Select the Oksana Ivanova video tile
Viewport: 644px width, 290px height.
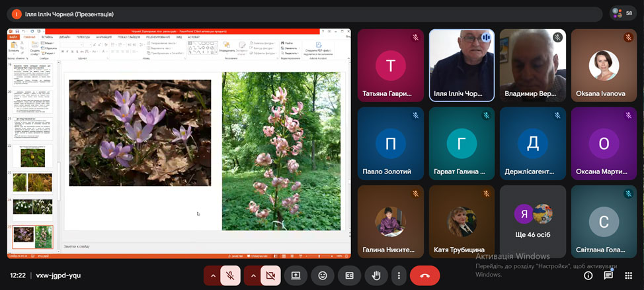[x=604, y=65]
